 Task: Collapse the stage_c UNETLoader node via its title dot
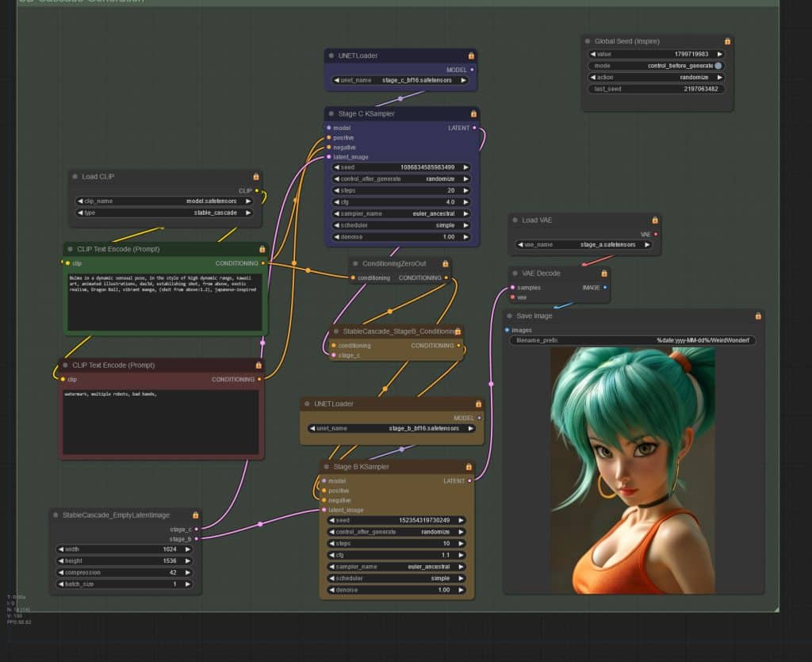(331, 56)
